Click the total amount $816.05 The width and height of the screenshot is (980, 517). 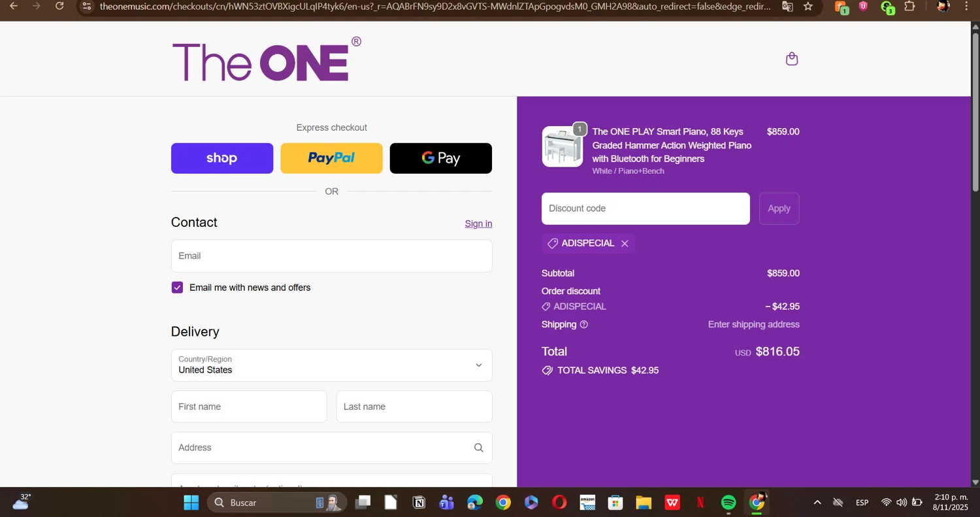[777, 352]
